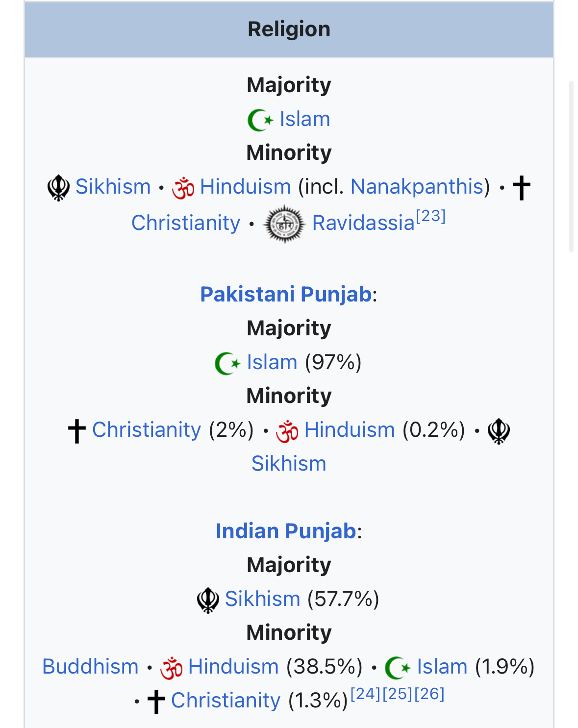Screen dimensions: 578x728
Task: Click the Khanda icon beside Sikhism (57.7%)
Action: (x=208, y=600)
